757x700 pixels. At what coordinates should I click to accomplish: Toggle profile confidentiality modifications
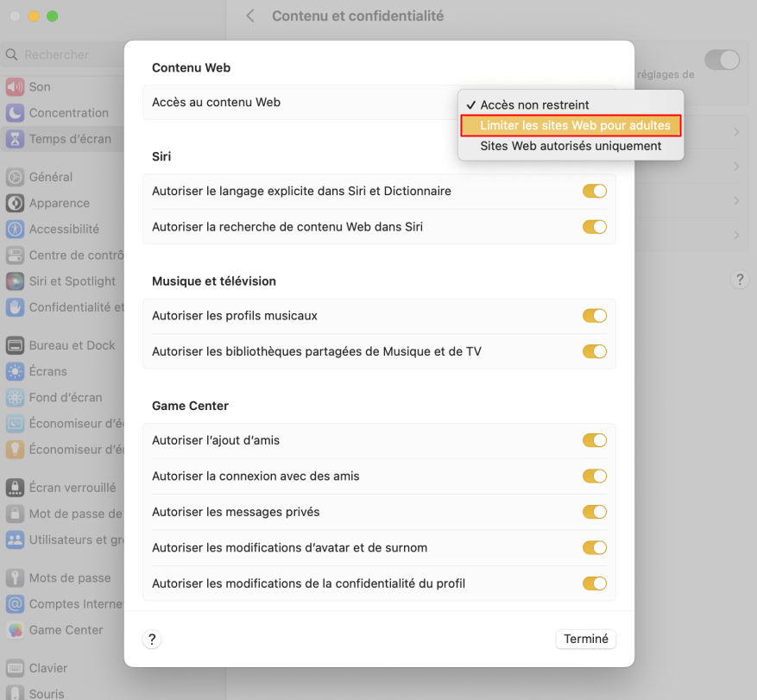595,583
